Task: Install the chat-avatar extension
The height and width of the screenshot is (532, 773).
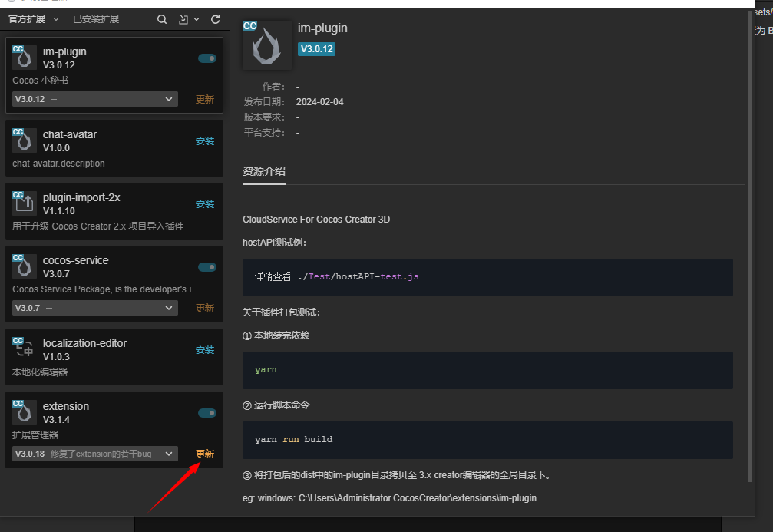Action: click(205, 141)
